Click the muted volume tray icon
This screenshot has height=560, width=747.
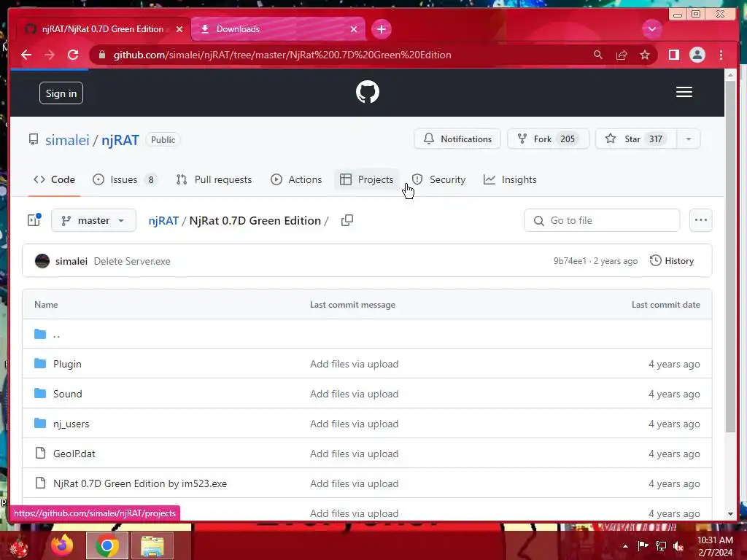(678, 546)
